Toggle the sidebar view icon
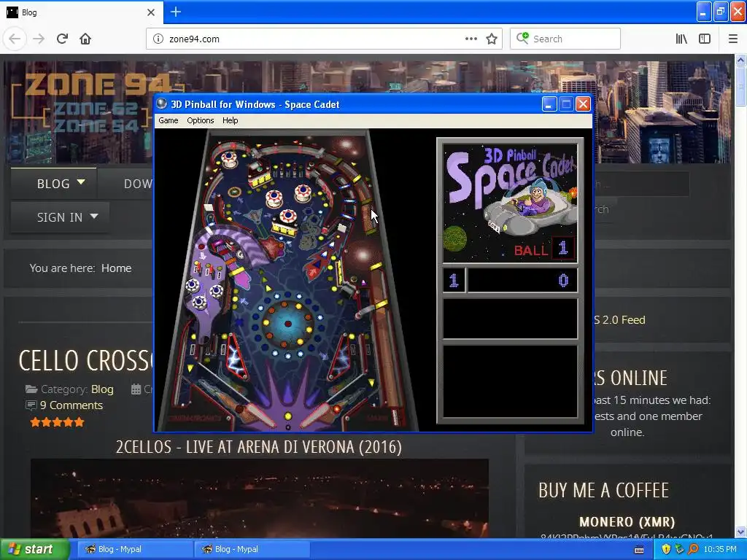This screenshot has height=560, width=747. tap(705, 39)
